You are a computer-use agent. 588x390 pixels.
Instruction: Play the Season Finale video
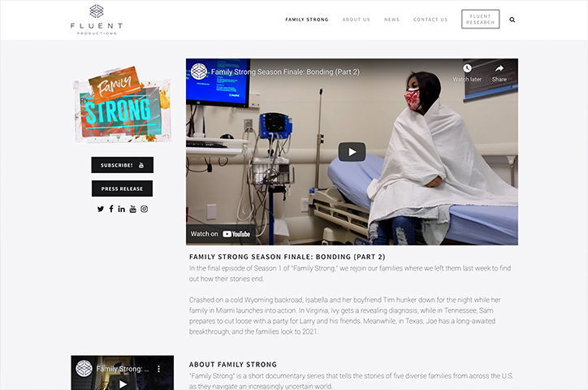352,152
